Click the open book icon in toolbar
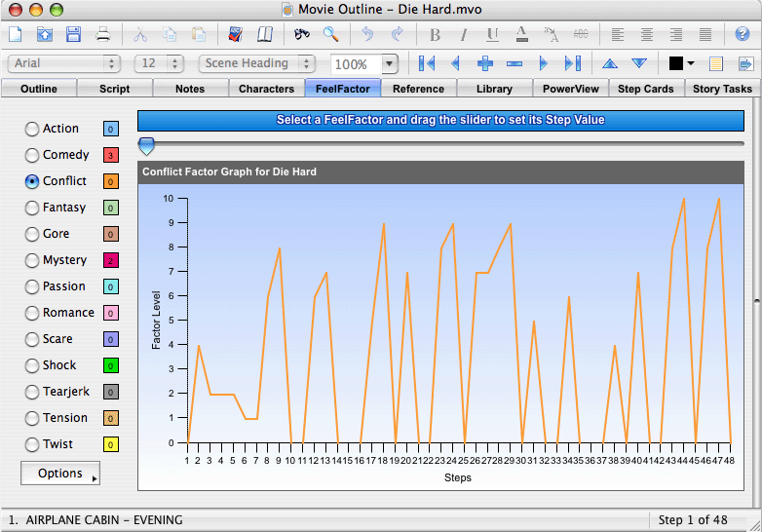 pos(265,35)
